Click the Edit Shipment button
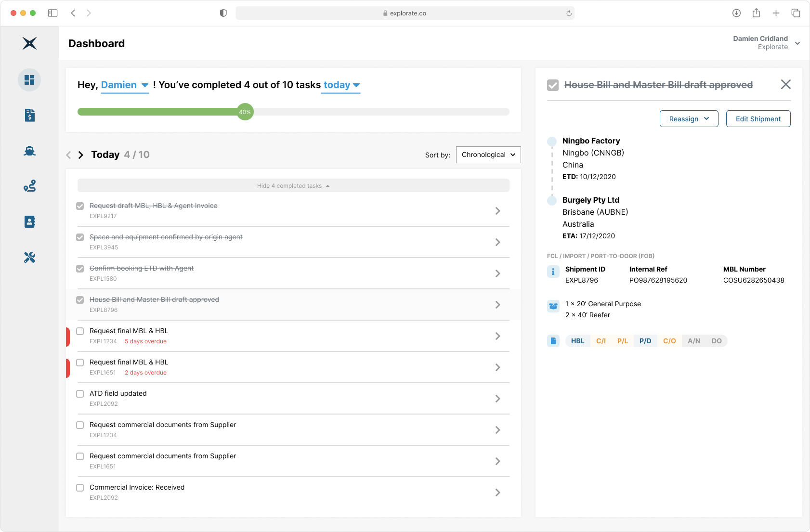Screen dimensions: 810x532 pos(758,119)
